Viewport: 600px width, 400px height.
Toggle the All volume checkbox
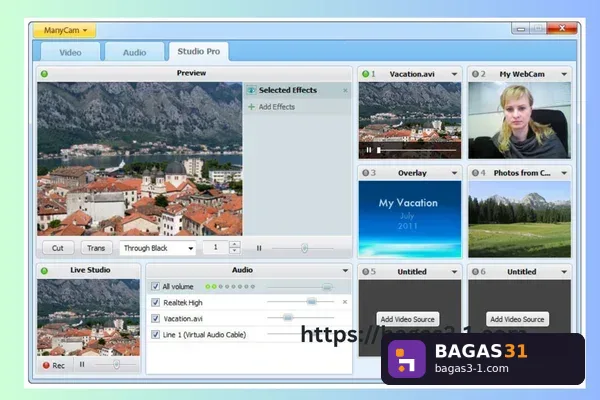[x=155, y=286]
